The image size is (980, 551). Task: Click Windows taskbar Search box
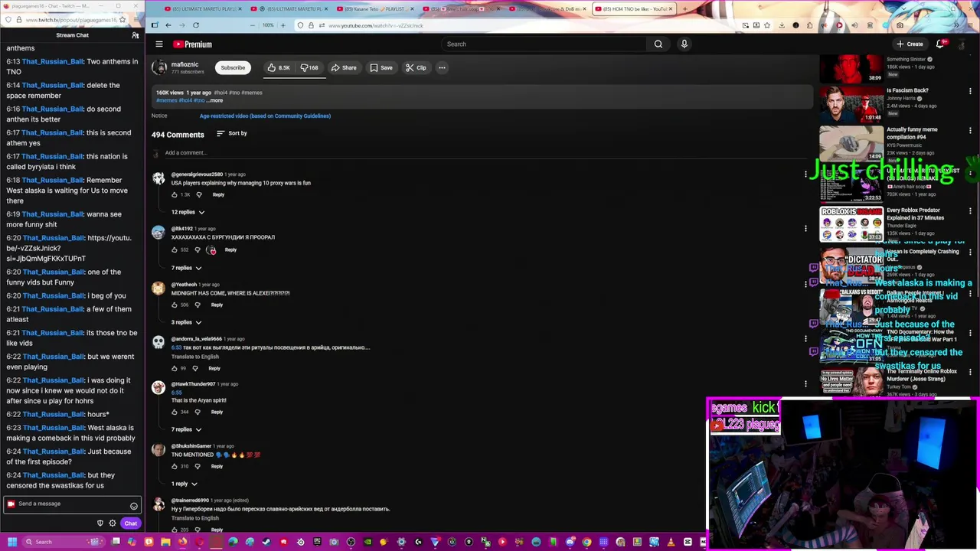pos(65,542)
